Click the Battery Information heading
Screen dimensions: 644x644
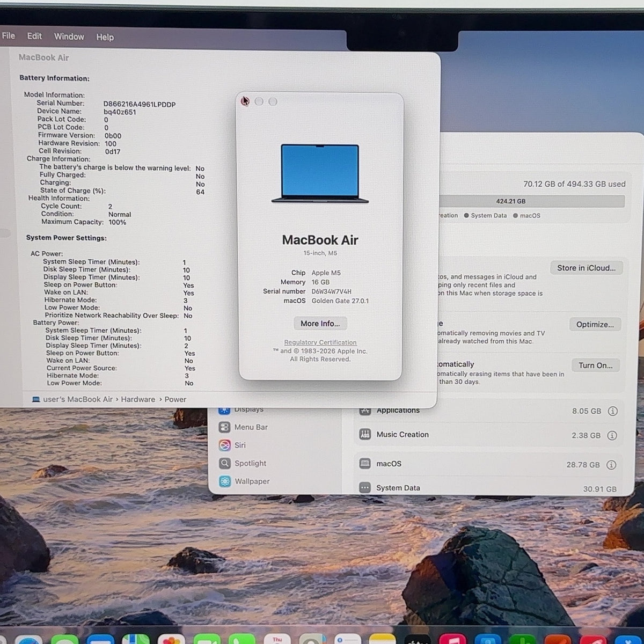54,78
